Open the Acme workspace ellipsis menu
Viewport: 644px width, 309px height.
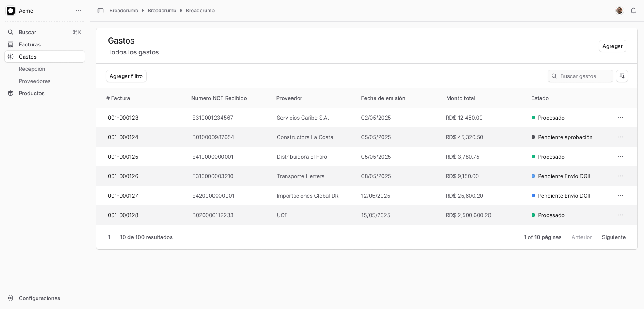78,11
